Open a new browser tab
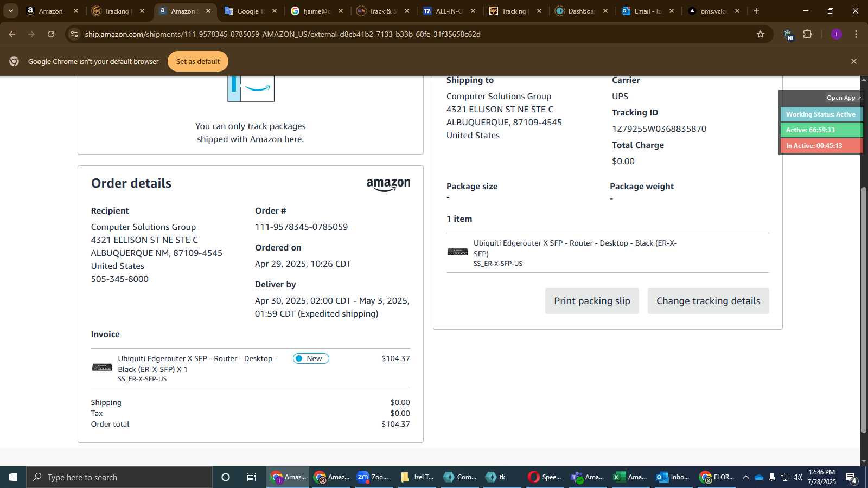This screenshot has width=868, height=488. pos(757,11)
